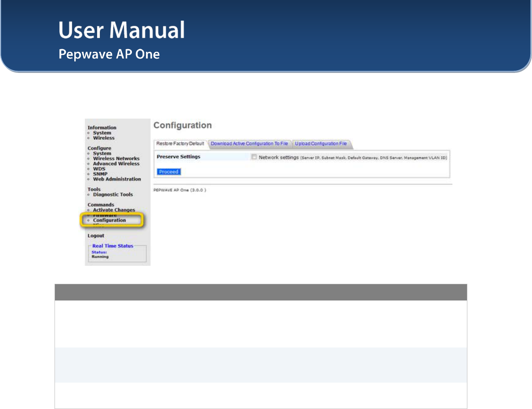
Task: Click the PEPWAVE AP One (3.0.0) footer text
Action: tap(180, 190)
